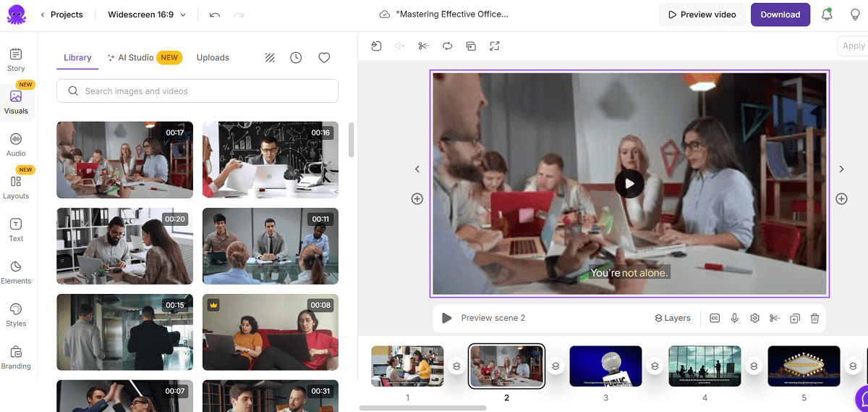Viewport: 868px width, 412px height.
Task: Switch to the Uploads tab
Action: 213,58
